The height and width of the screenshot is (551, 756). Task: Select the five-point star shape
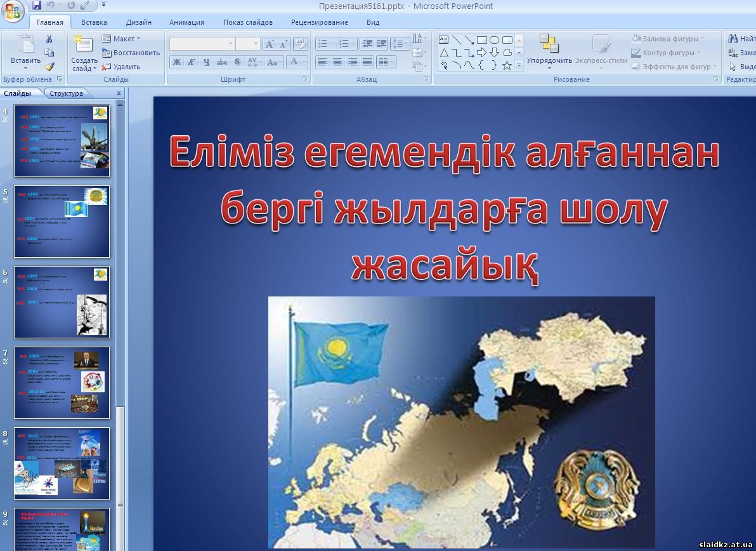click(506, 65)
